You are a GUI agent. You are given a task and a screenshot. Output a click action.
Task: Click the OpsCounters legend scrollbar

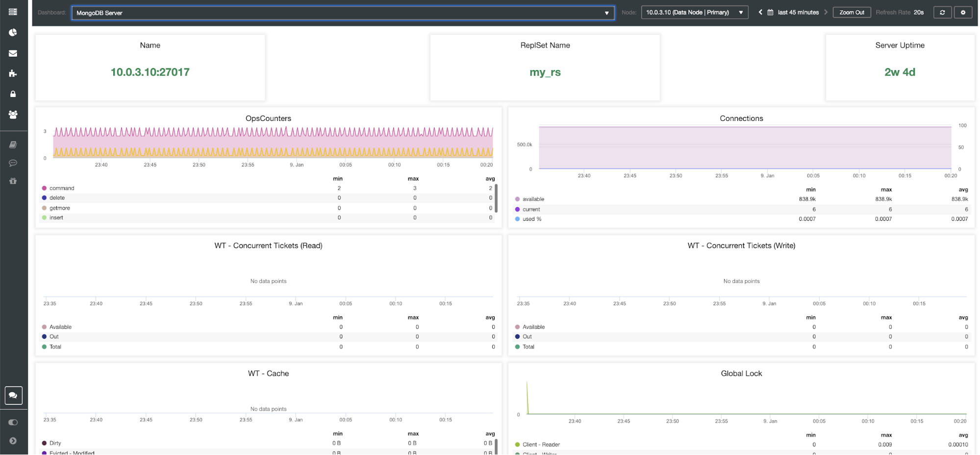496,198
